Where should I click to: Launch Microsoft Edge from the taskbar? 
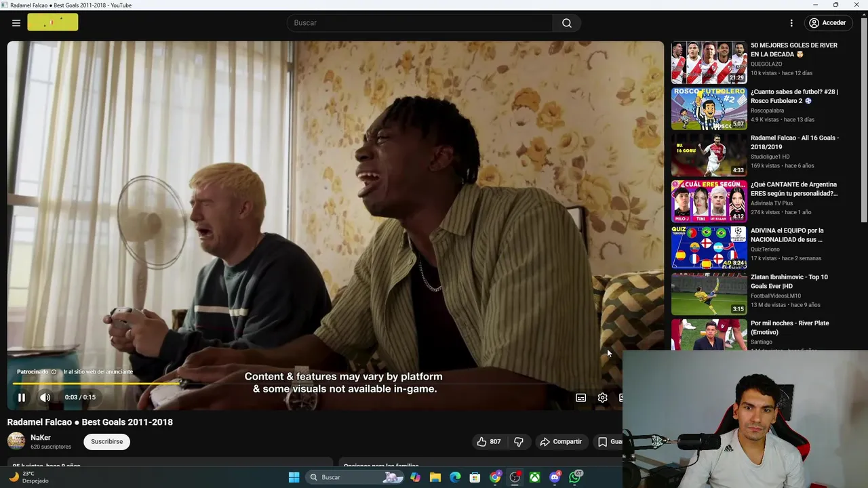455,478
